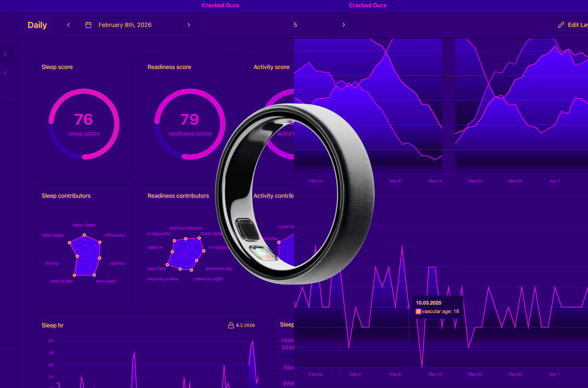This screenshot has height=388, width=588.
Task: Click the deep sleep radar axis label
Action: tap(84, 225)
